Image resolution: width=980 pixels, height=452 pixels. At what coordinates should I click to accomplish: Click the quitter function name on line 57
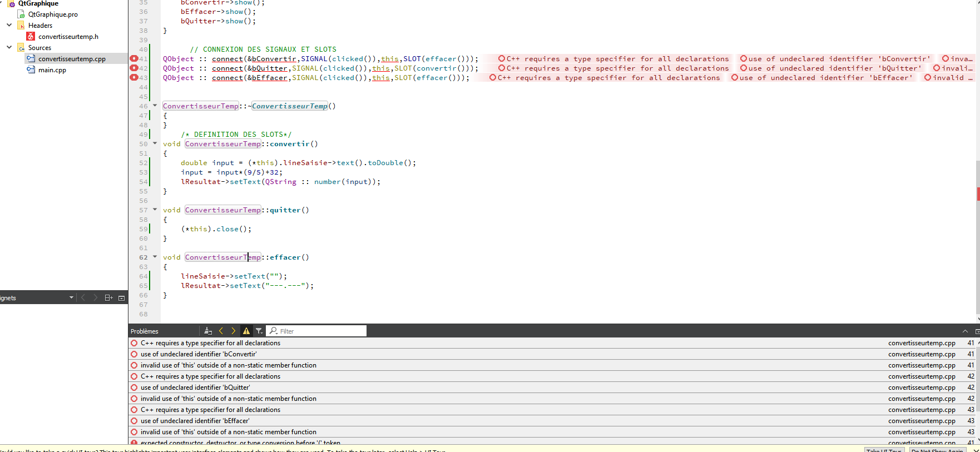285,210
